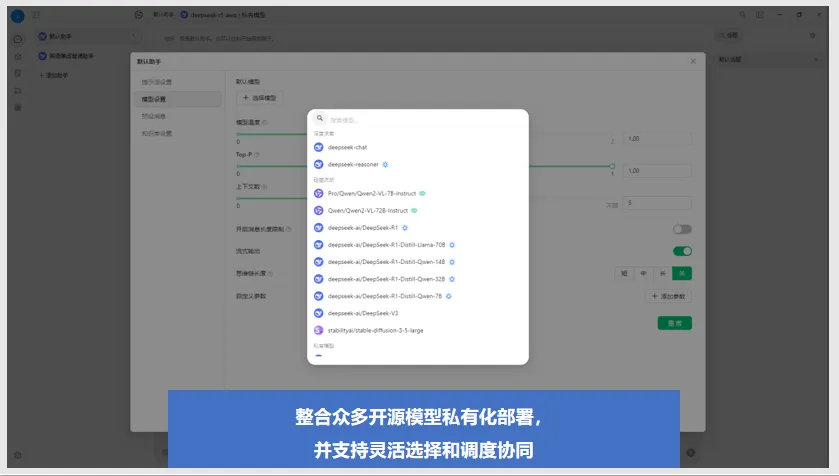Click the Top-P value field showing 1.00

[658, 171]
